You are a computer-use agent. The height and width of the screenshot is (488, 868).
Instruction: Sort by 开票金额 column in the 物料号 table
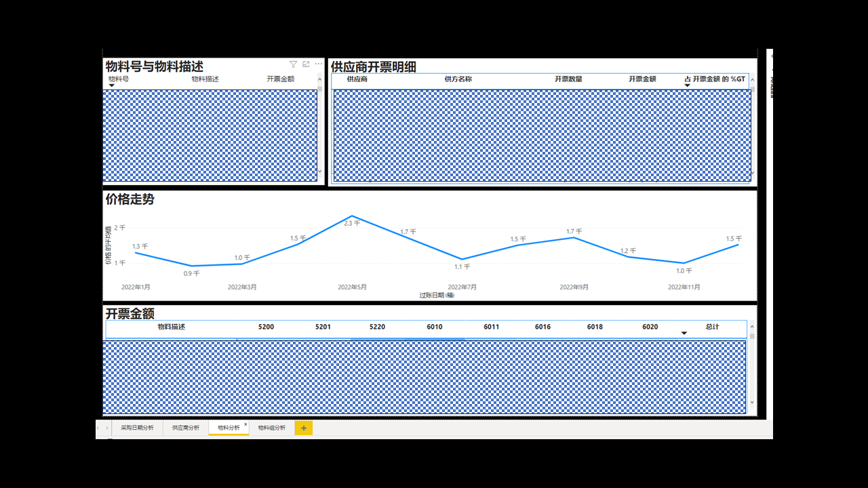[280, 79]
